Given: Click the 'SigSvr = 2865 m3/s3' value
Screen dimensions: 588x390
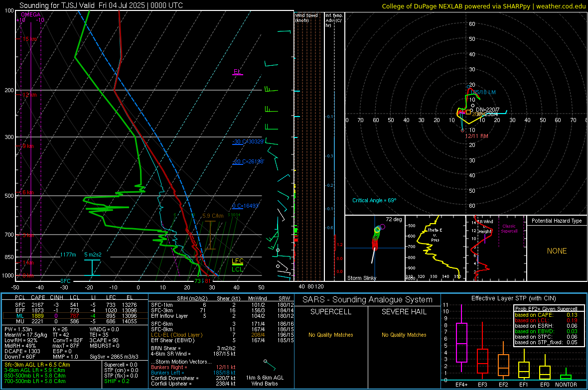Looking at the screenshot, I should pyautogui.click(x=114, y=357).
